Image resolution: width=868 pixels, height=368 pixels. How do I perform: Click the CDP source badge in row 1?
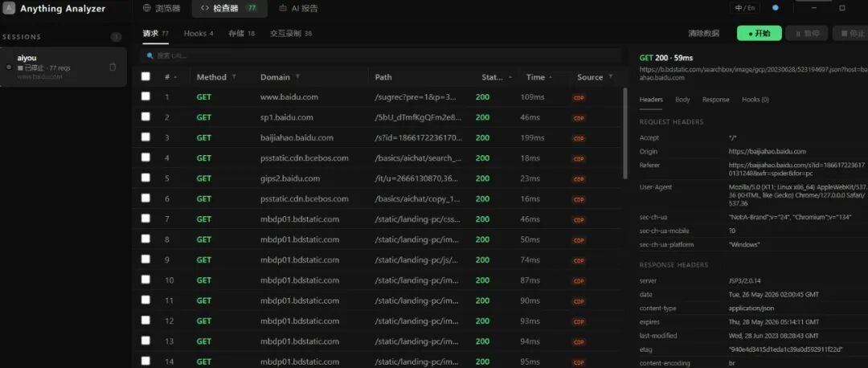[x=579, y=97]
